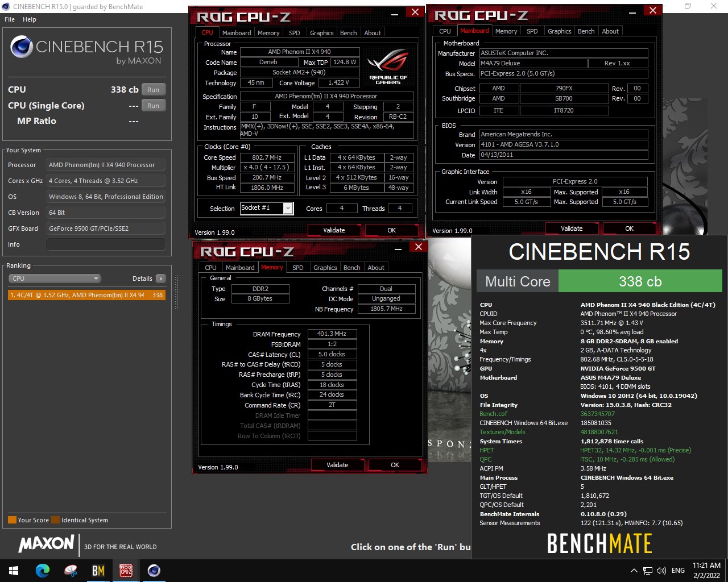Open the CPU ranking dropdown
The width and height of the screenshot is (728, 582).
tap(55, 278)
